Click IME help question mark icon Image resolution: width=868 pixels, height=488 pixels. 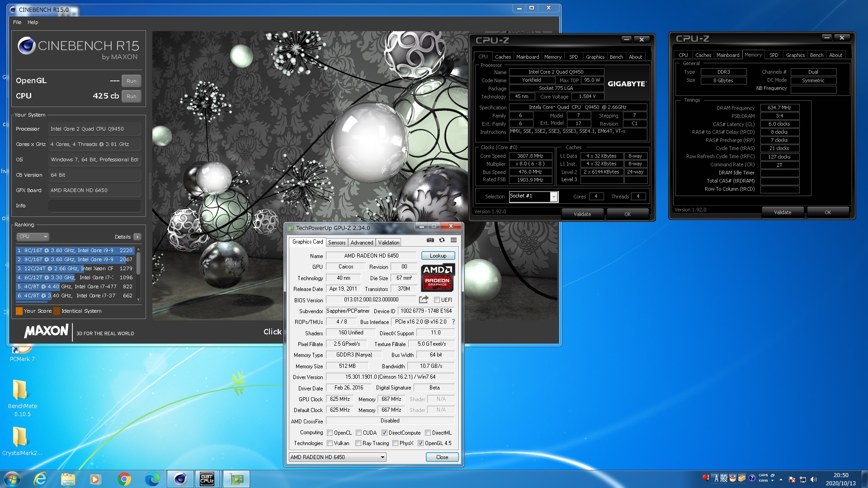(752, 478)
